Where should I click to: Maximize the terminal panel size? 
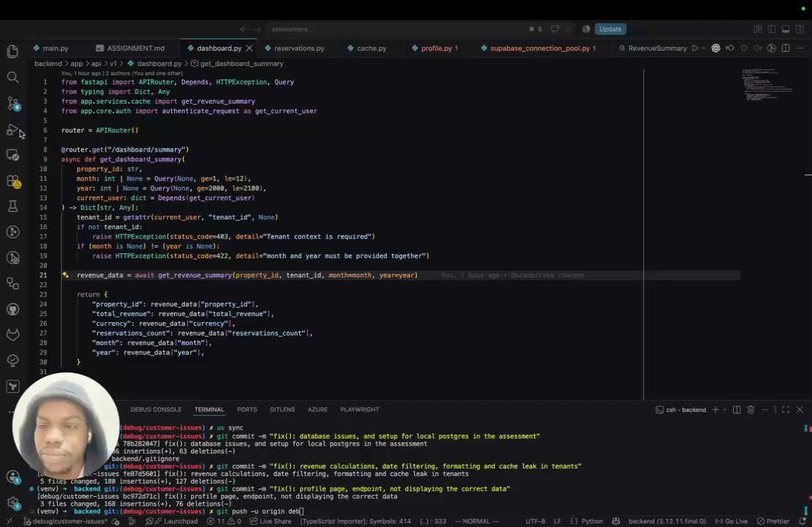point(786,409)
